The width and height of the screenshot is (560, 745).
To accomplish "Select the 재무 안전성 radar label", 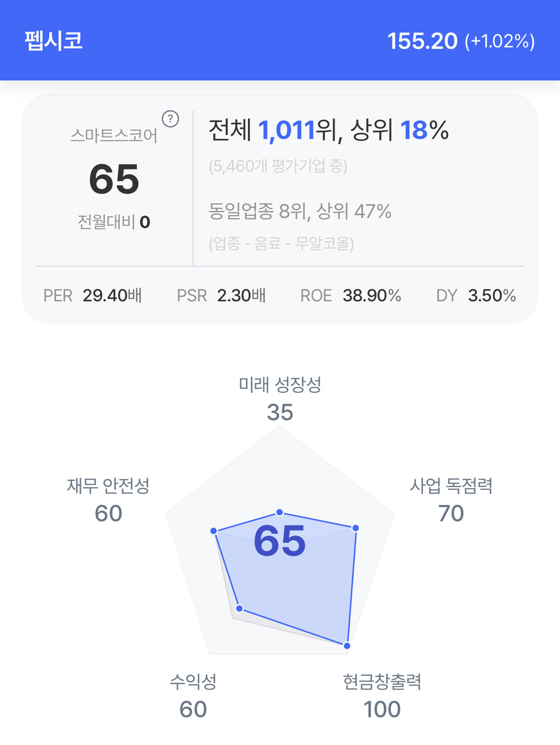I will (108, 485).
